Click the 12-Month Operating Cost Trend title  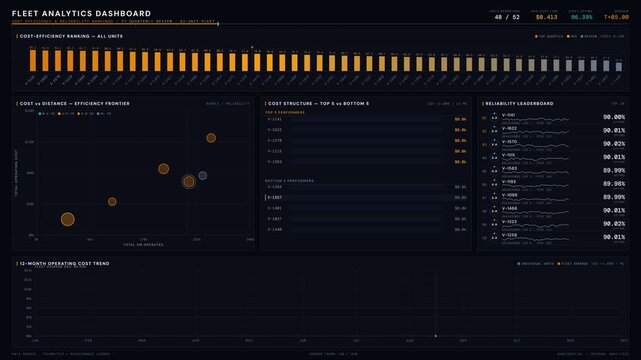(65, 264)
